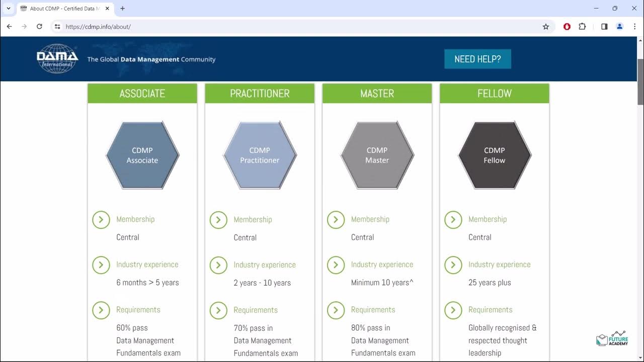Reload the page with refresh icon
644x362 pixels.
39,27
